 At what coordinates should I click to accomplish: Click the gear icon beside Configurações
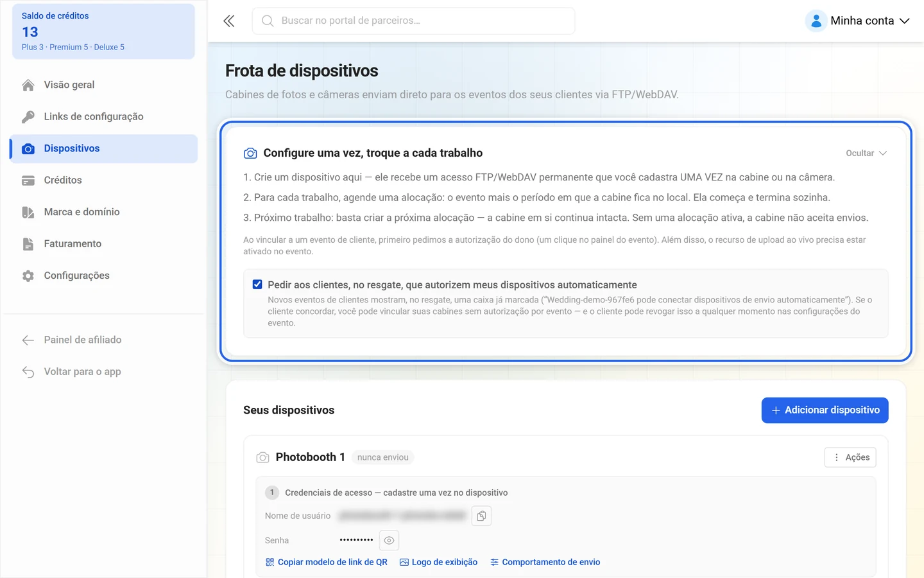[28, 276]
